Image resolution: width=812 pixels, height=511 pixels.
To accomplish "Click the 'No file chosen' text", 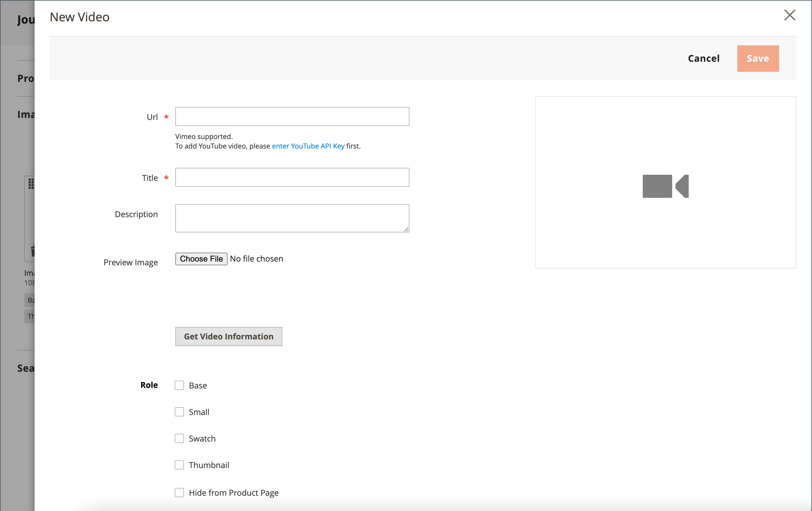I will (256, 259).
